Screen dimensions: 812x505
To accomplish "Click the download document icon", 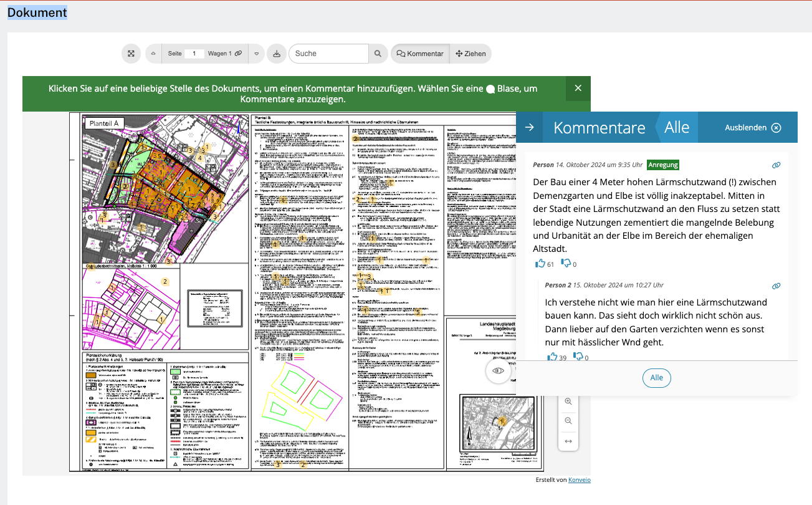I will pos(276,54).
